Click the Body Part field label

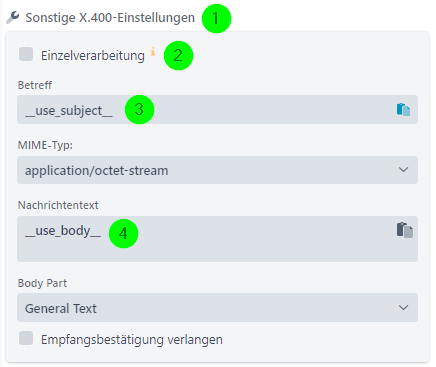pos(42,283)
